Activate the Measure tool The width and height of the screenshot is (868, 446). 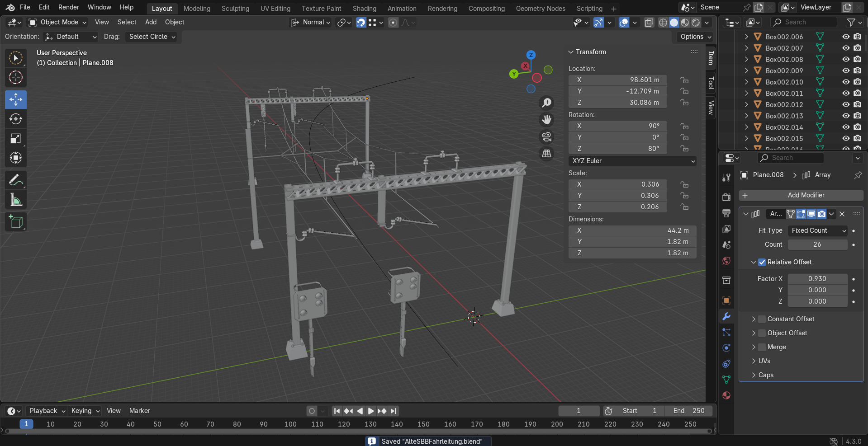point(16,200)
